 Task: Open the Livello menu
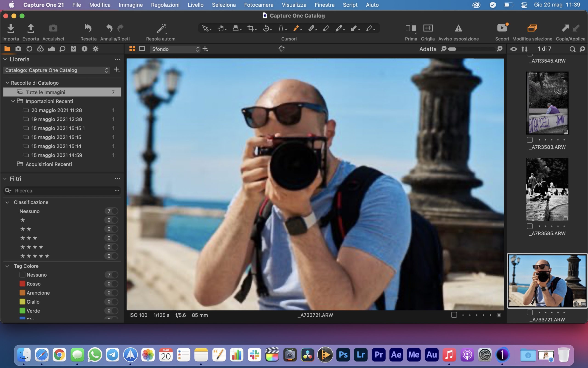(x=196, y=5)
